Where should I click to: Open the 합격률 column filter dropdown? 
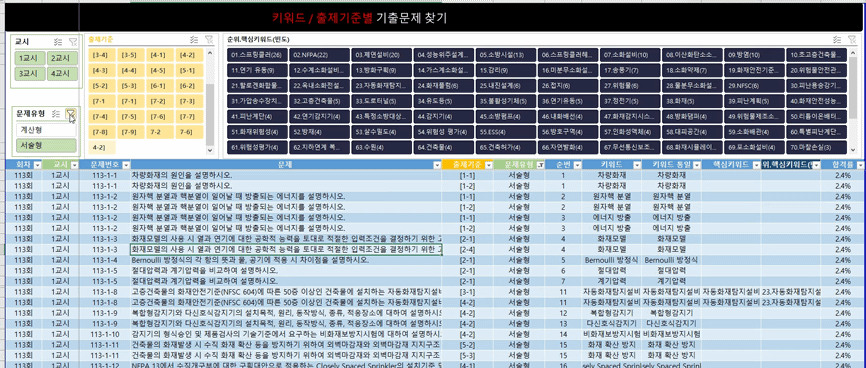click(x=859, y=165)
